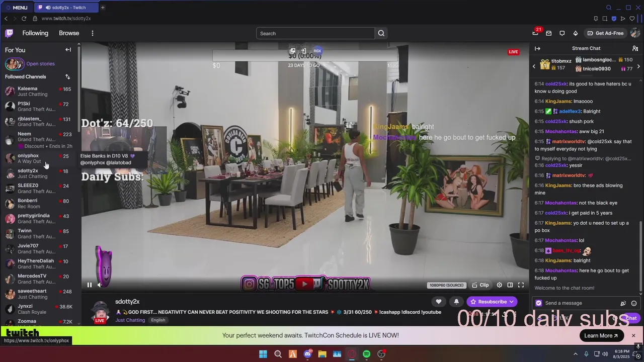This screenshot has width=644, height=362.
Task: Open the chat community users icon
Action: coord(635,48)
